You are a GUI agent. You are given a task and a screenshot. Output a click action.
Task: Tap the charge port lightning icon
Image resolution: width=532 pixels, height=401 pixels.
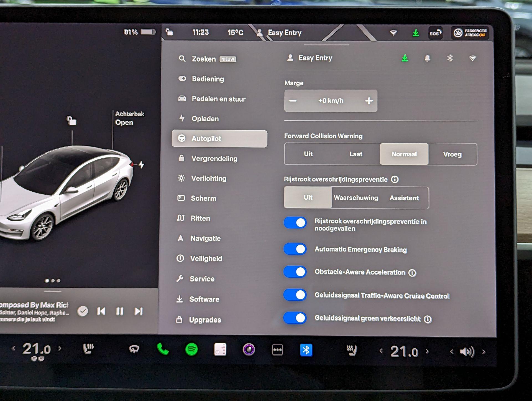pyautogui.click(x=141, y=165)
